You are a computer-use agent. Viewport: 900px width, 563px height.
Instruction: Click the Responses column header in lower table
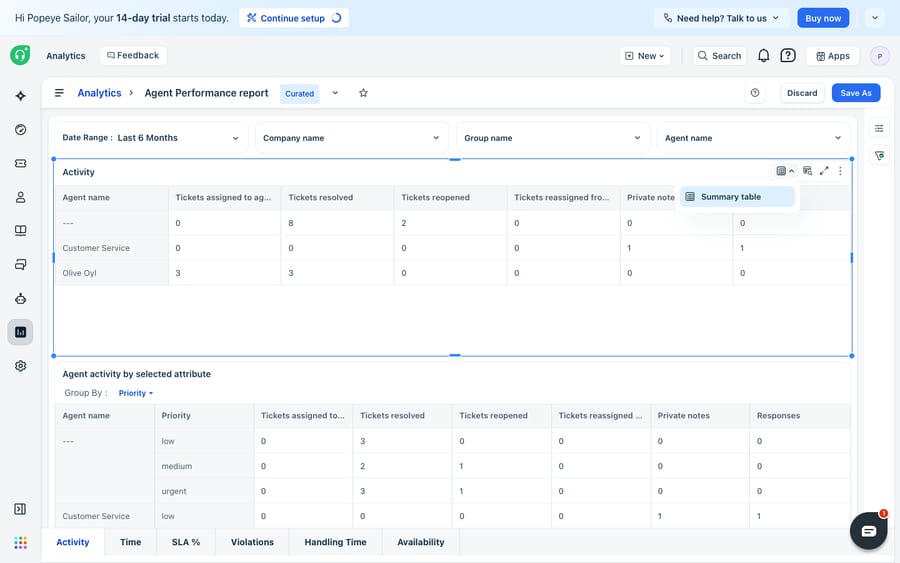800,416
